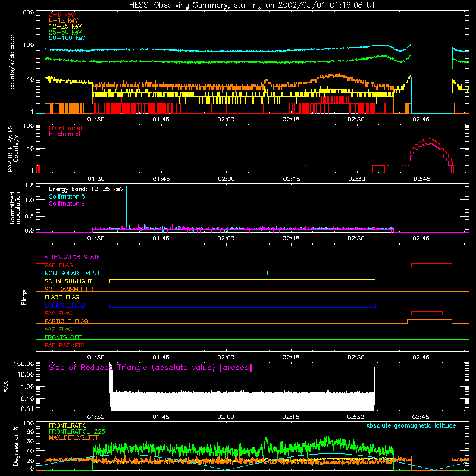Click the '60' tick label in bottom panel
The height and width of the screenshot is (476, 476).
coord(30,441)
